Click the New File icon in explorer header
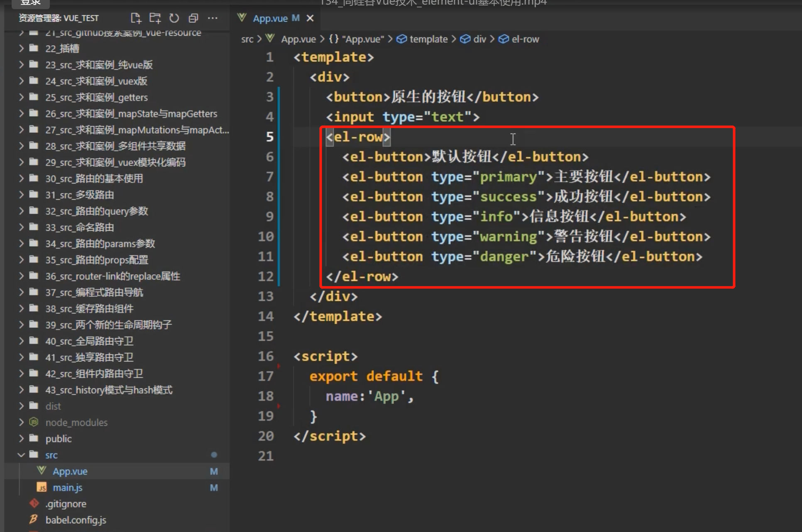The height and width of the screenshot is (532, 802). 136,18
